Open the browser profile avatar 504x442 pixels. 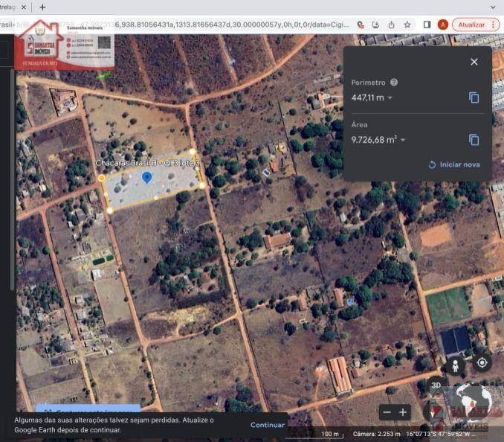point(443,25)
